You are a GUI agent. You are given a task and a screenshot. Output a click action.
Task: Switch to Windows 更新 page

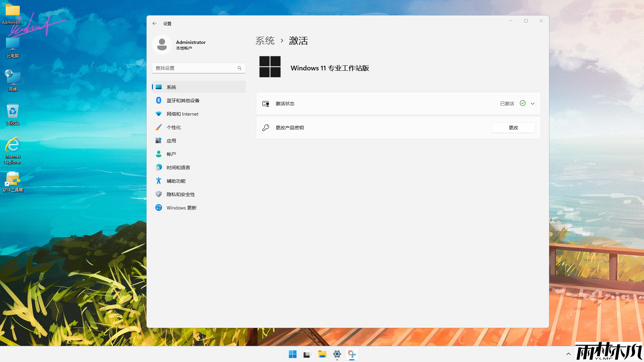[181, 207]
